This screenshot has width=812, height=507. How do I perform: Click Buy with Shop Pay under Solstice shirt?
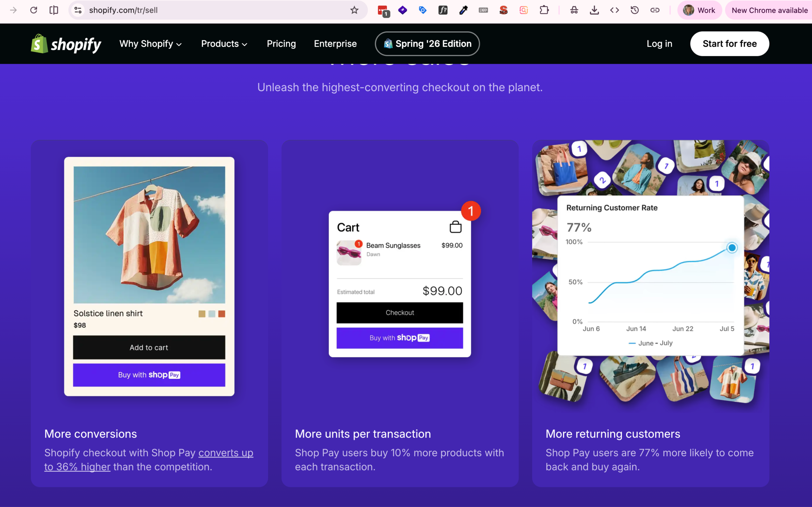[x=149, y=375]
